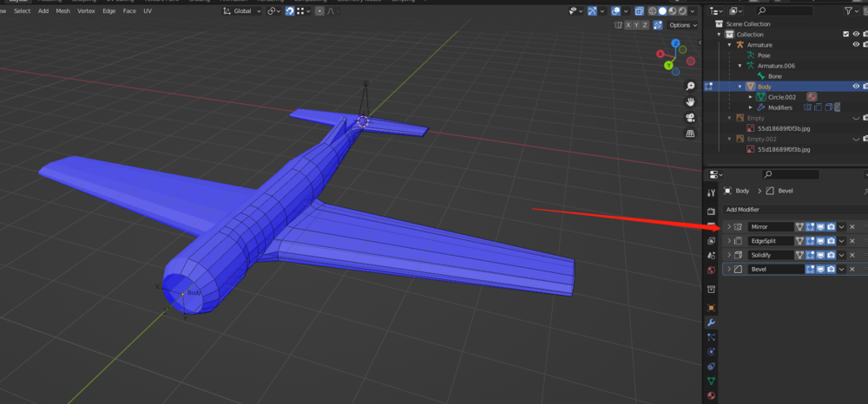Open Edge menu

tap(109, 11)
